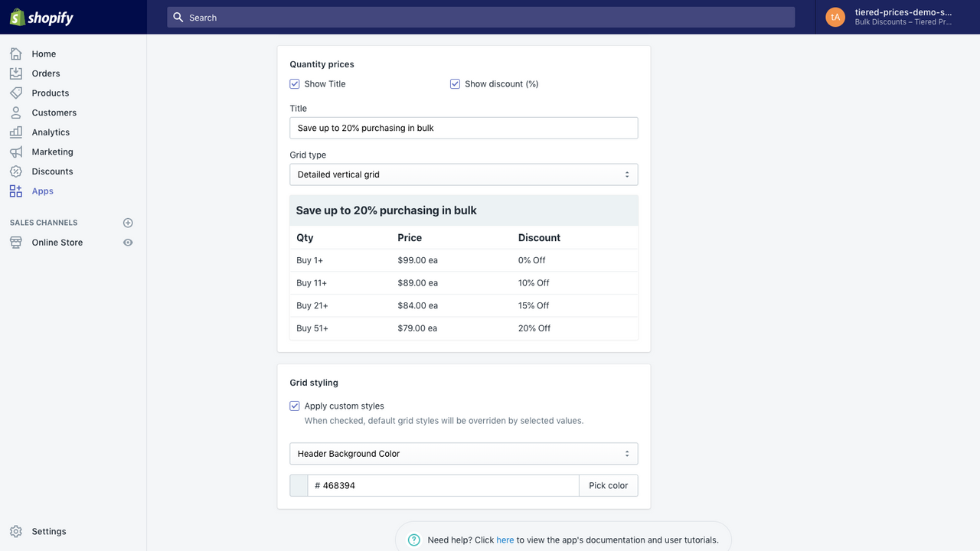980x551 pixels.
Task: Open the Analytics dashboard
Action: pyautogui.click(x=51, y=132)
